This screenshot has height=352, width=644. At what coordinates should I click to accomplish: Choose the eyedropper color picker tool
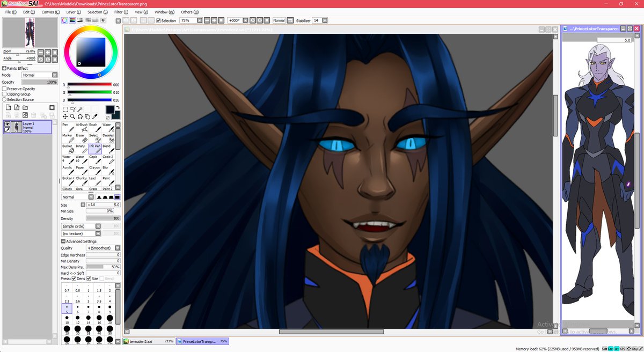click(x=94, y=116)
